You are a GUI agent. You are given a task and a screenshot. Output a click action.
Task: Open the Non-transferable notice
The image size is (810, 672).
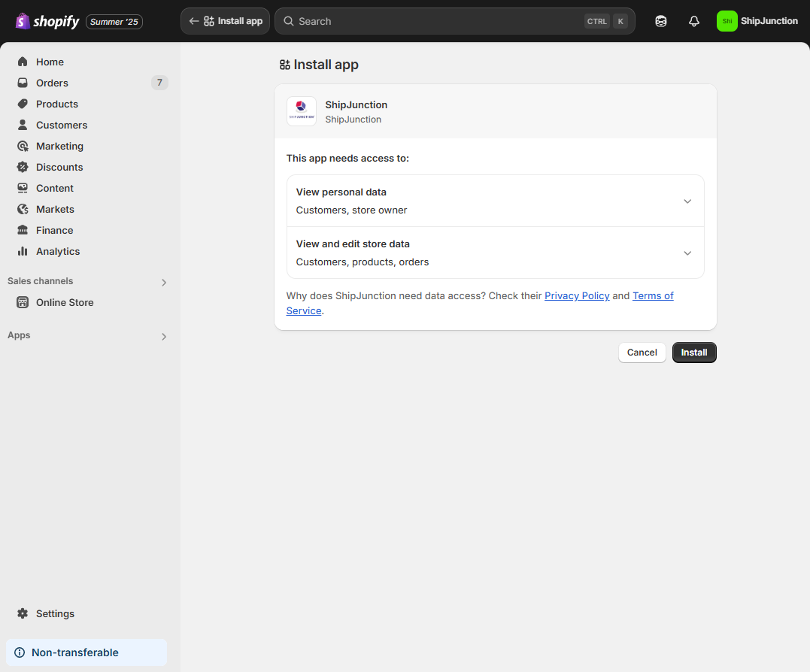point(86,653)
